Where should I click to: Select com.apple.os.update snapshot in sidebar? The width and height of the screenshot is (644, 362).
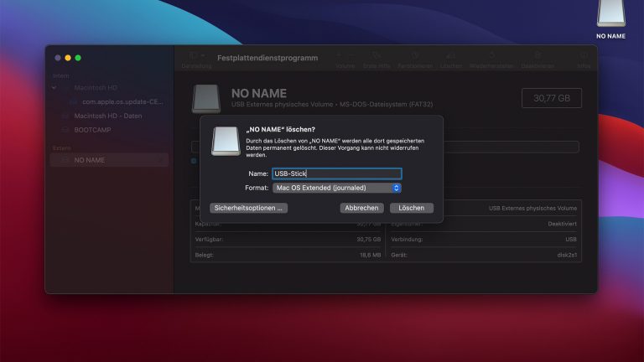pyautogui.click(x=117, y=101)
